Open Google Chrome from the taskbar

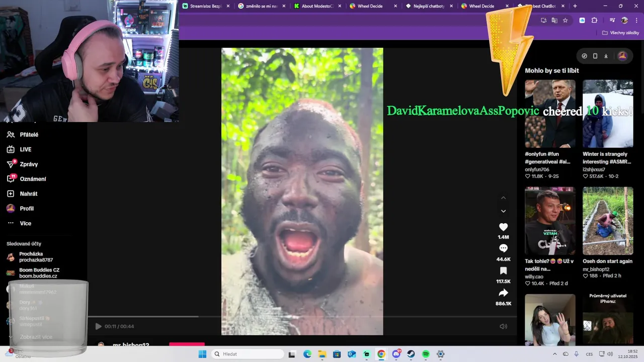pos(381,354)
